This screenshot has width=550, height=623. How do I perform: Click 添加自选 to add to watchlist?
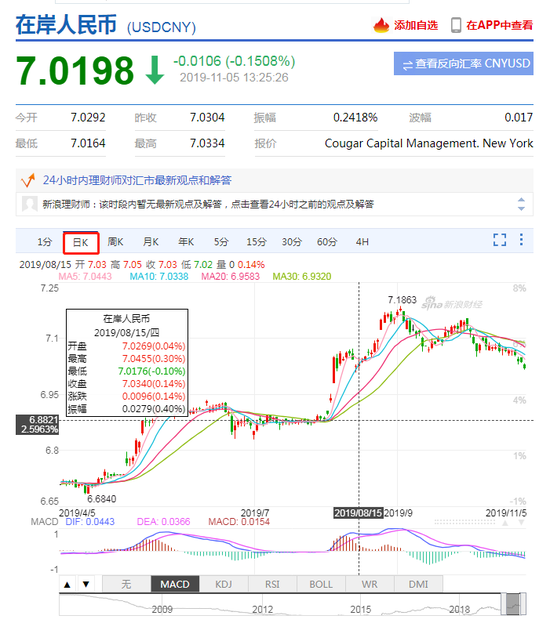[x=416, y=25]
